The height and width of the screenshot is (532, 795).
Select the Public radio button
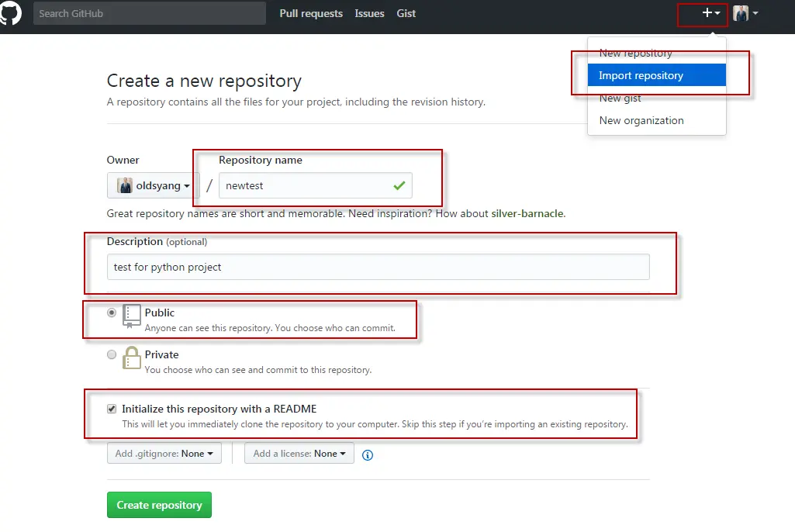pos(112,313)
